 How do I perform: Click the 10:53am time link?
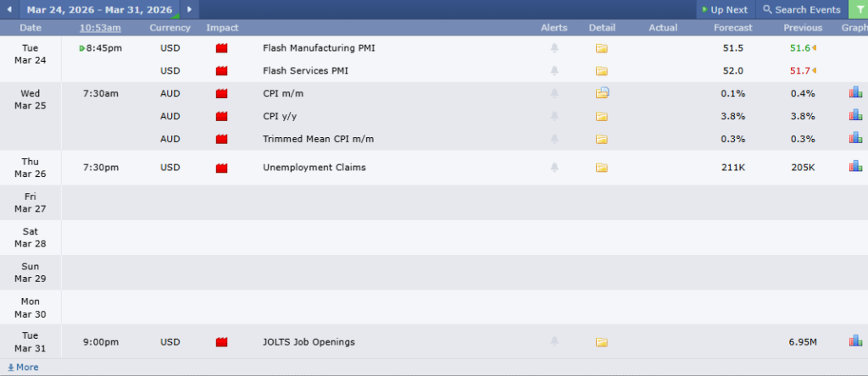pos(100,28)
